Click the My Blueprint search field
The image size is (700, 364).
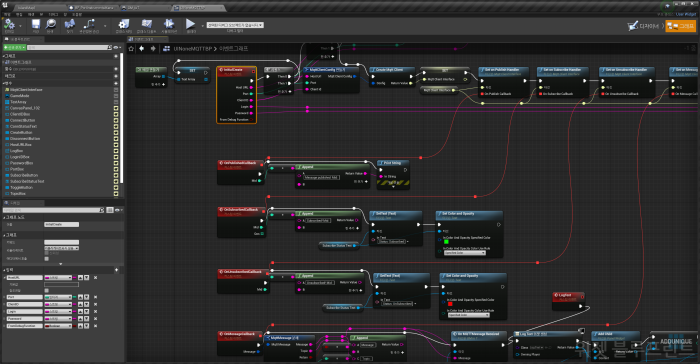69,47
